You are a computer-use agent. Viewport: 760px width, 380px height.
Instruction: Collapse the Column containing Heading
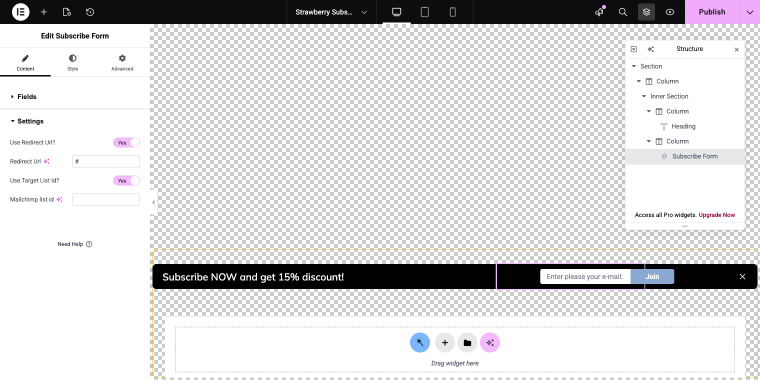click(649, 111)
